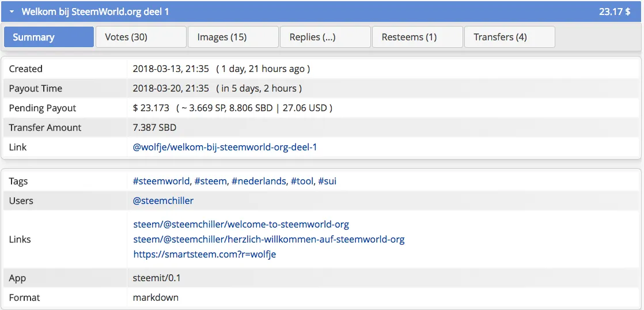644x310 pixels.
Task: Click the Pending Payout value $ 23.173
Action: (x=151, y=108)
